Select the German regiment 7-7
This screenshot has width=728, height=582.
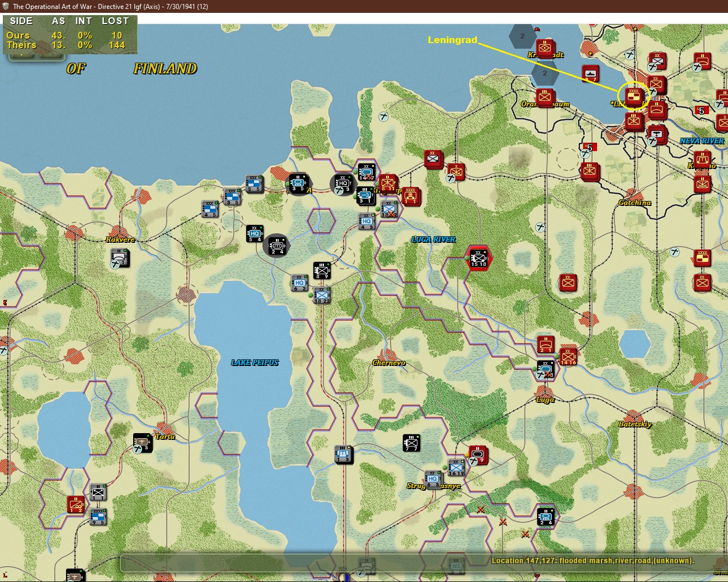[411, 443]
